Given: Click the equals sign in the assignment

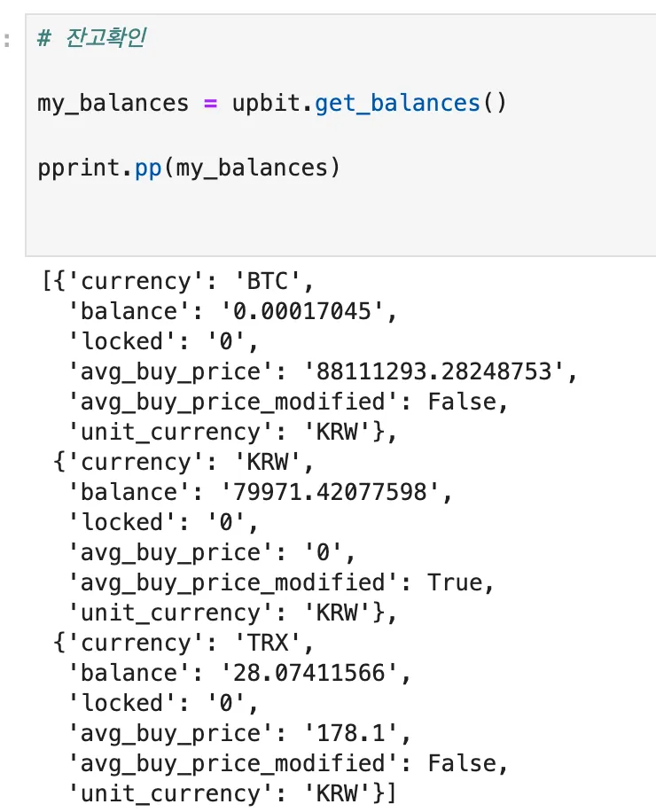Looking at the screenshot, I should pyautogui.click(x=211, y=103).
